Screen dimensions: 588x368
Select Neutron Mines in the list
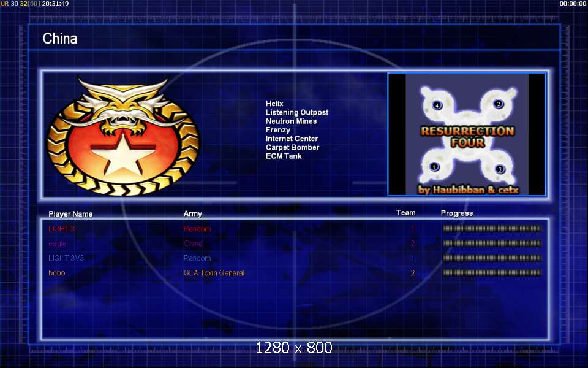[x=292, y=121]
